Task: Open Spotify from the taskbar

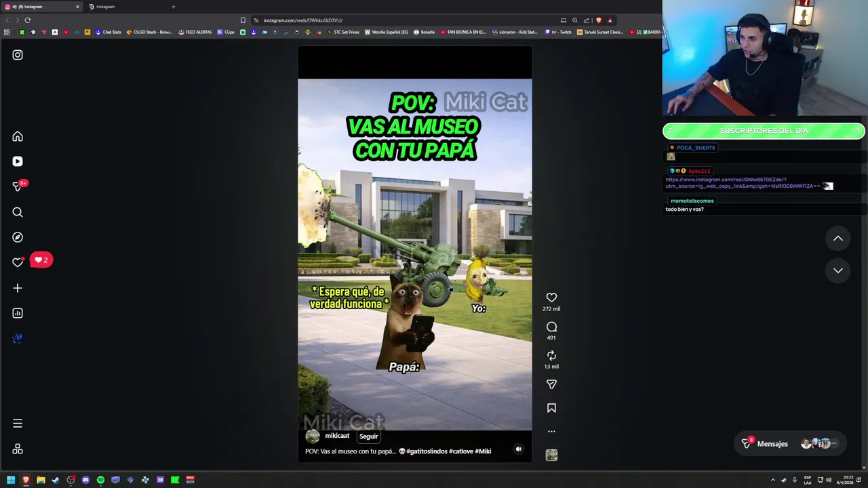Action: (x=100, y=480)
